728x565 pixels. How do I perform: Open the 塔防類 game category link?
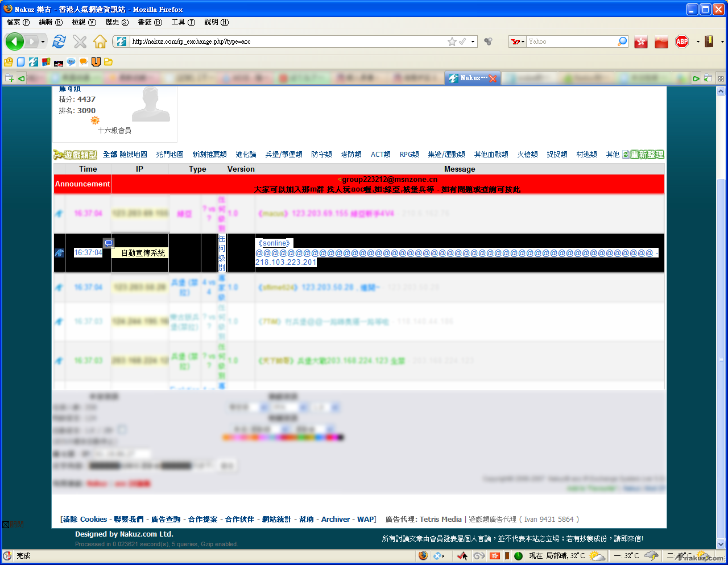pyautogui.click(x=351, y=155)
